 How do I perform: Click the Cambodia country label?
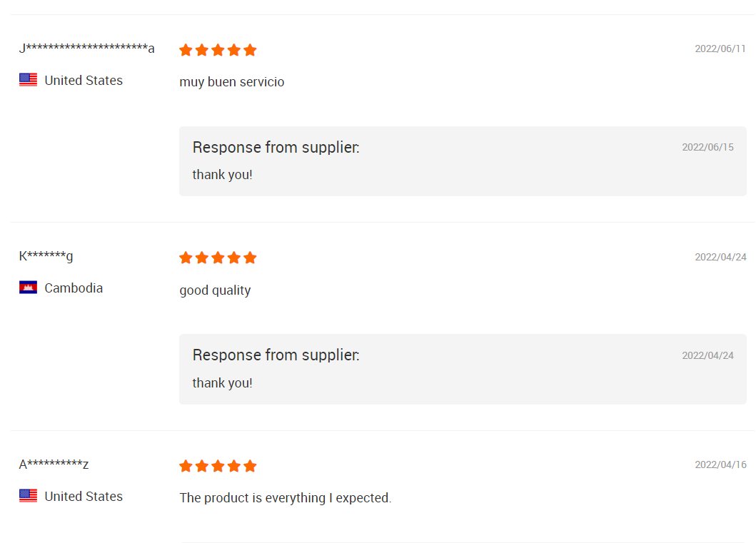pyautogui.click(x=74, y=288)
